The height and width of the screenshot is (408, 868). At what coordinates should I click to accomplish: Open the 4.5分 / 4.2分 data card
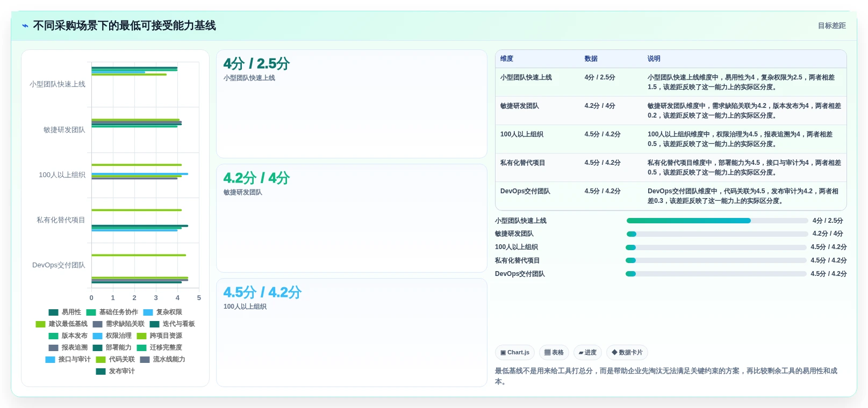(x=351, y=333)
